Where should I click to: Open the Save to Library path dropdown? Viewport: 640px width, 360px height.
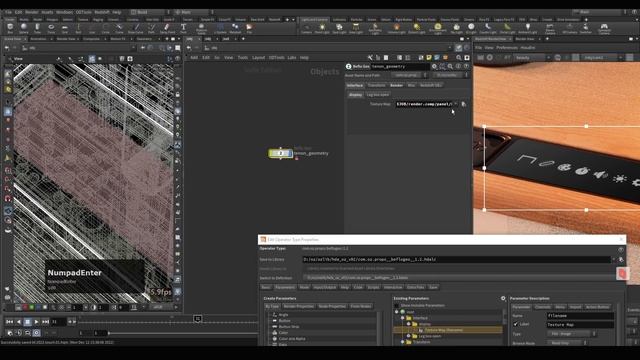pyautogui.click(x=613, y=259)
